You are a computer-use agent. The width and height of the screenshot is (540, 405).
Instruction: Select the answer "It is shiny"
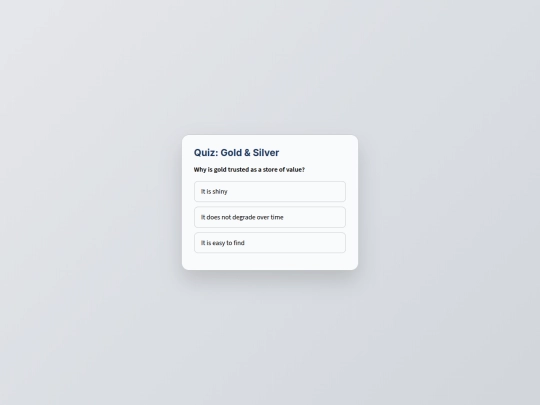tap(270, 191)
